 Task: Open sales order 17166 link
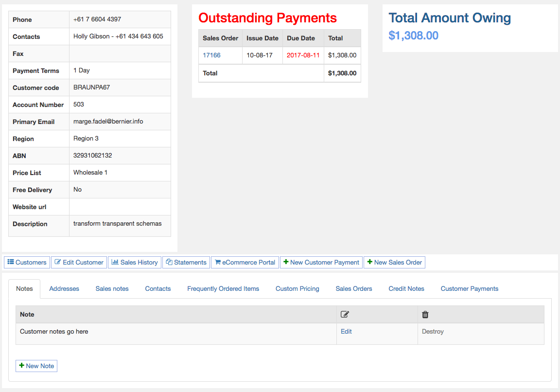tap(211, 55)
